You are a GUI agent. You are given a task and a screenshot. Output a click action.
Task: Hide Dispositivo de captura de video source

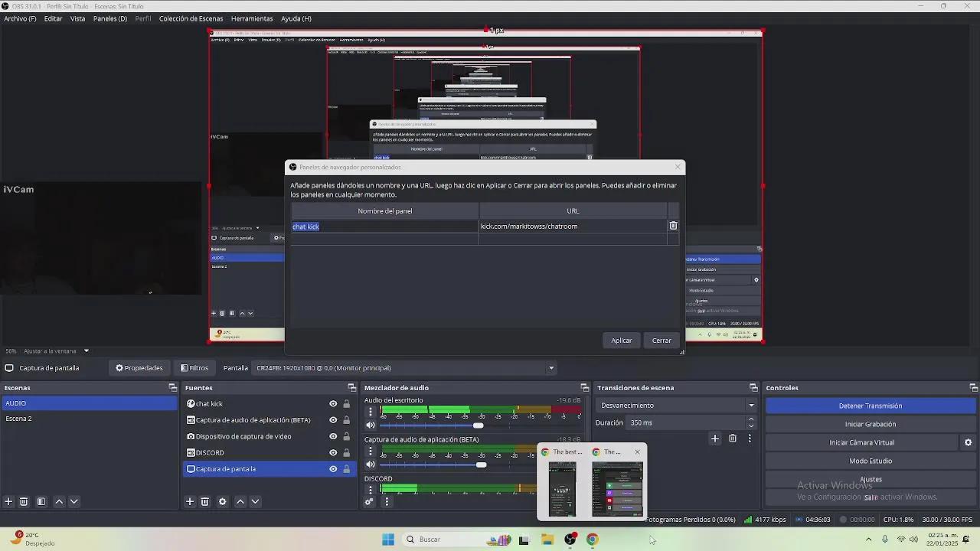(x=332, y=436)
